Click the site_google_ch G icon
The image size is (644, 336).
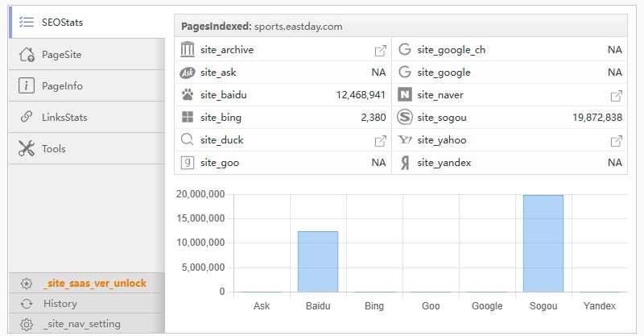(x=405, y=50)
